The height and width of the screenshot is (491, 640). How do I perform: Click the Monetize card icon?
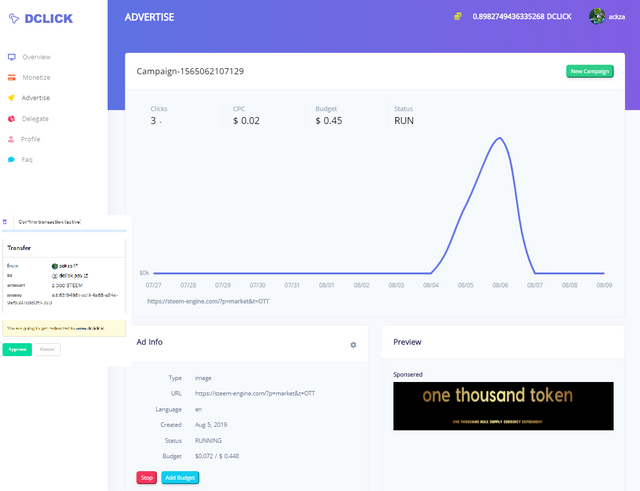[x=11, y=78]
